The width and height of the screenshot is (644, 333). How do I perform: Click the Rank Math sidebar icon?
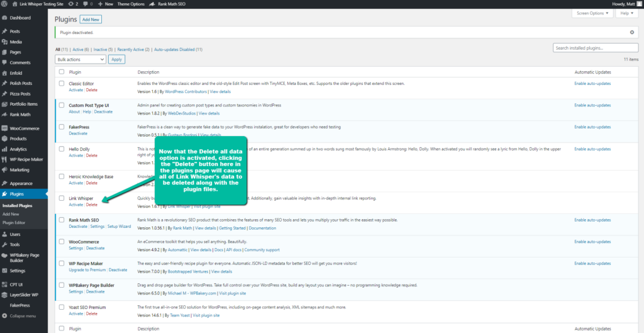4,115
